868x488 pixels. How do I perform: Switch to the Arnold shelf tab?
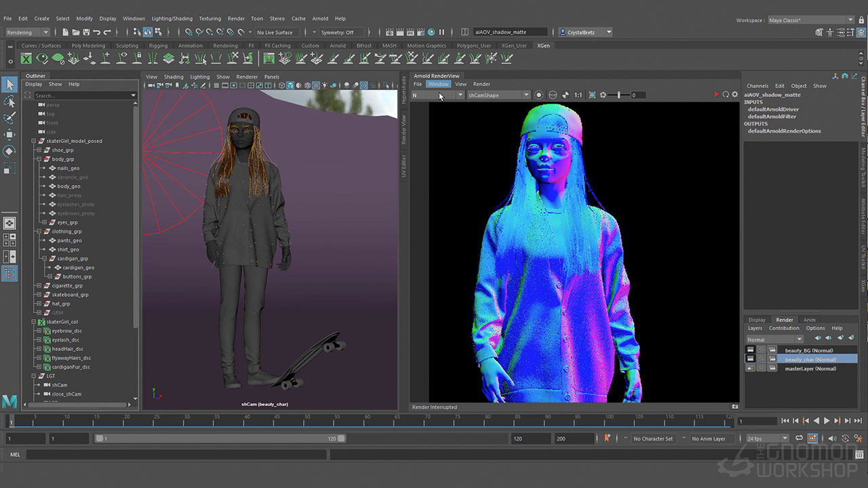(338, 46)
